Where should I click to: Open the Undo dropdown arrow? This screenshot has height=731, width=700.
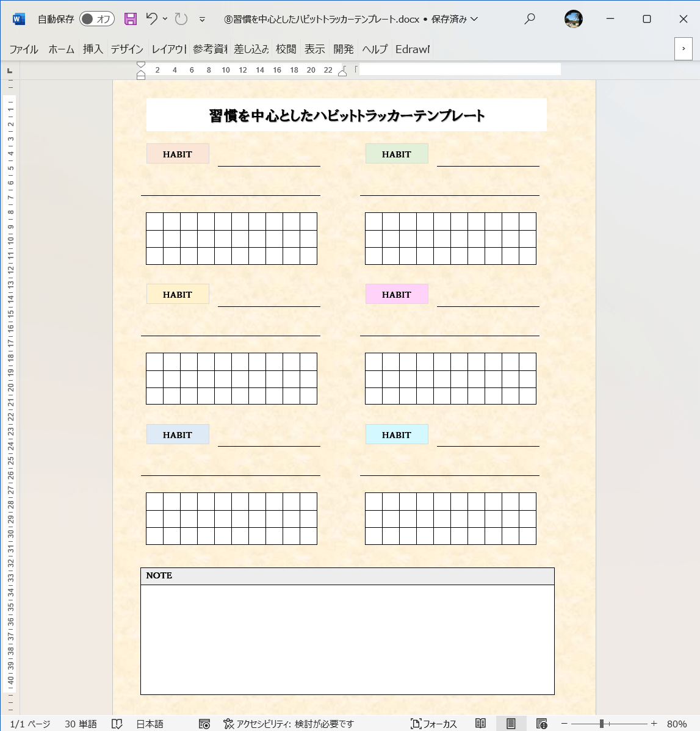[x=166, y=19]
